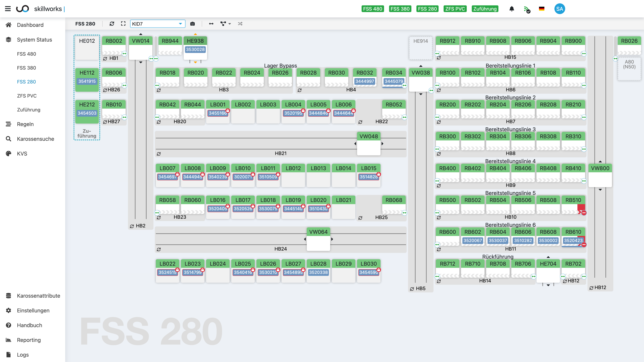Open the German flag language selector
This screenshot has height=362, width=644.
coord(542,9)
